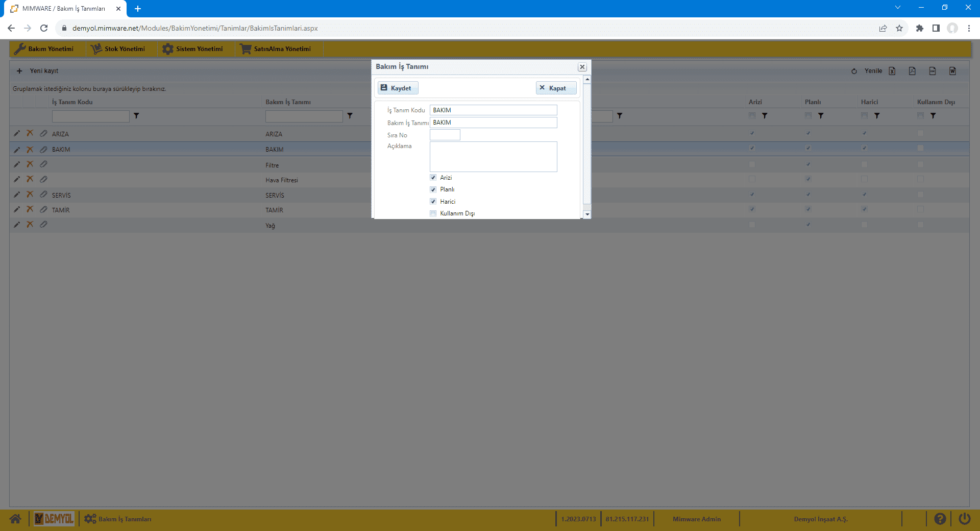Delete the TAMİR row with X icon
Screen dimensions: 980x531
(x=30, y=209)
